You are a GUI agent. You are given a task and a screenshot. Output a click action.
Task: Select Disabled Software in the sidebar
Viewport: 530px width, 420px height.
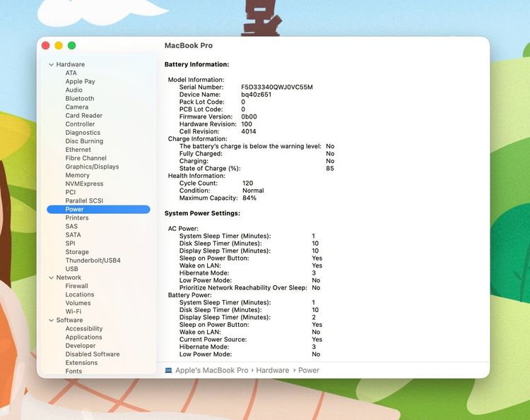93,354
